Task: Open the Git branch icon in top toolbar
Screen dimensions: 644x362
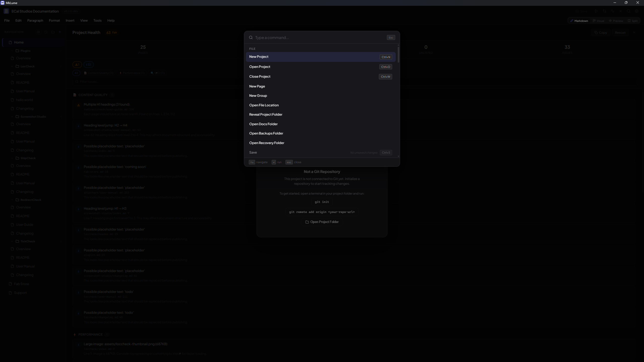Action: click(x=605, y=11)
